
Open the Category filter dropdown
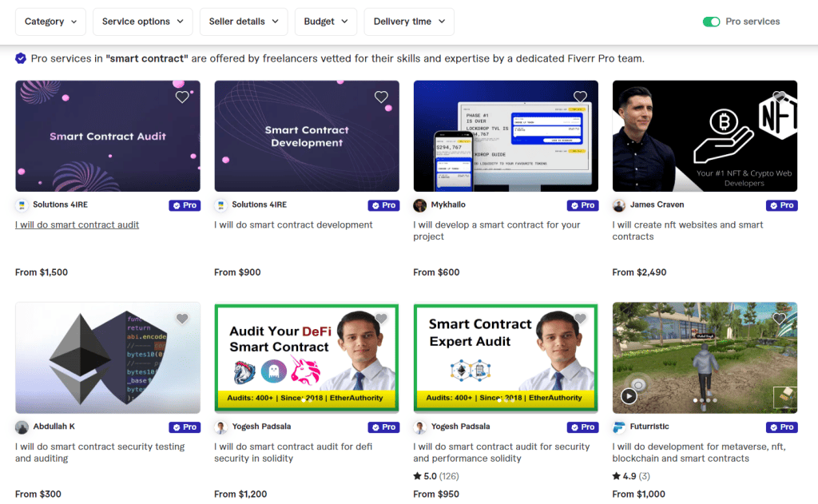tap(51, 22)
